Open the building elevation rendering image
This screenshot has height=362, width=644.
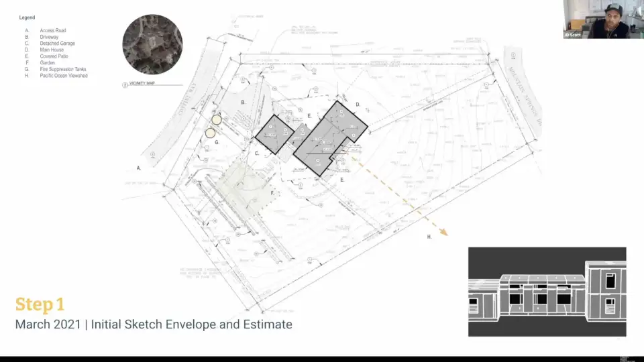point(547,292)
